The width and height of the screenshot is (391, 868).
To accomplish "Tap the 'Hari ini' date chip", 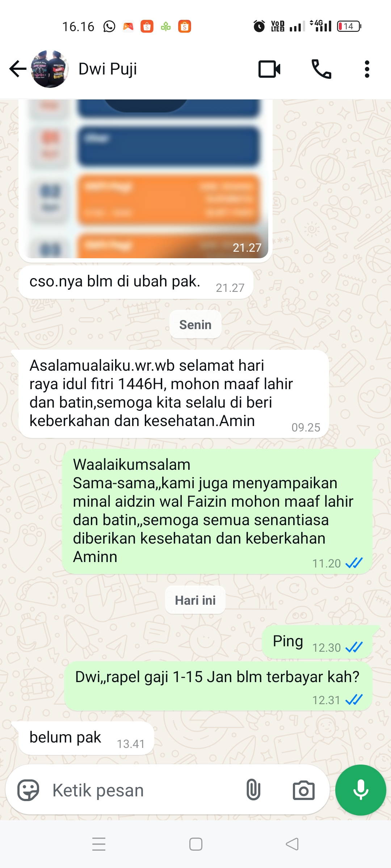I will click(195, 600).
